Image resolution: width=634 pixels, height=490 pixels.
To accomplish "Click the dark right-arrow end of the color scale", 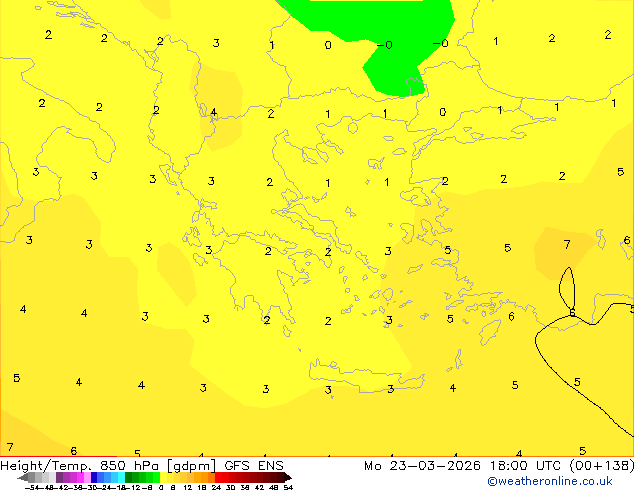I will [288, 477].
